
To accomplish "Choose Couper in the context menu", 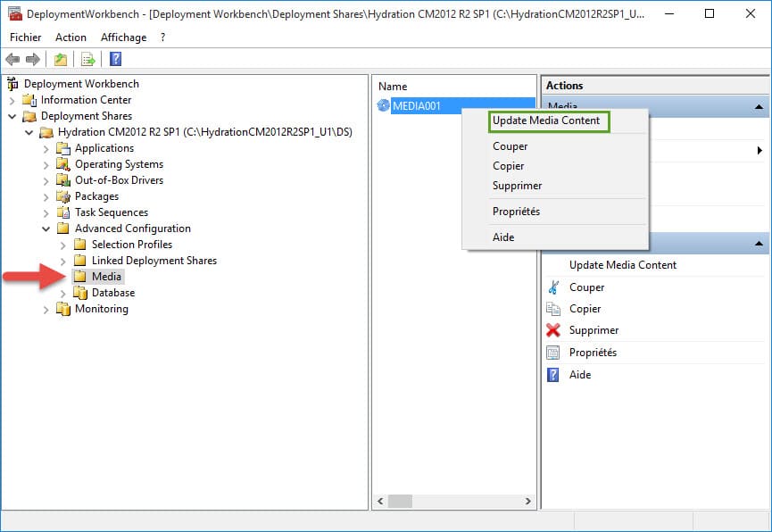I will (510, 146).
